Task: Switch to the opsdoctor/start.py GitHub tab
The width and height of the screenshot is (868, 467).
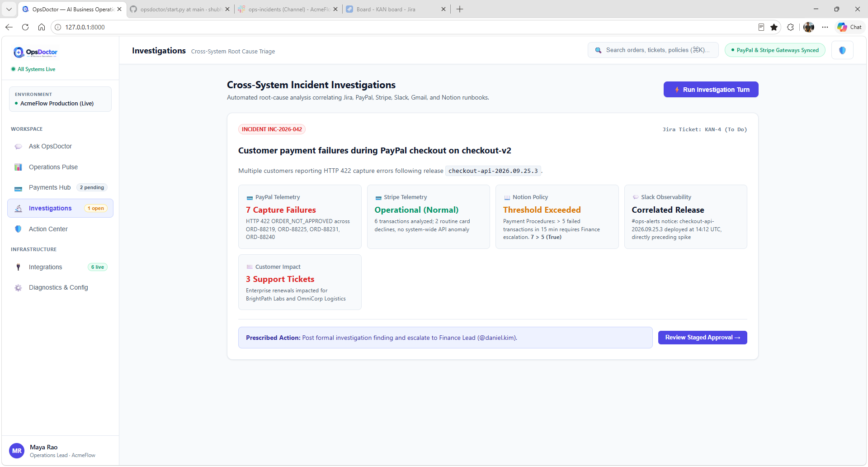Action: pyautogui.click(x=180, y=9)
